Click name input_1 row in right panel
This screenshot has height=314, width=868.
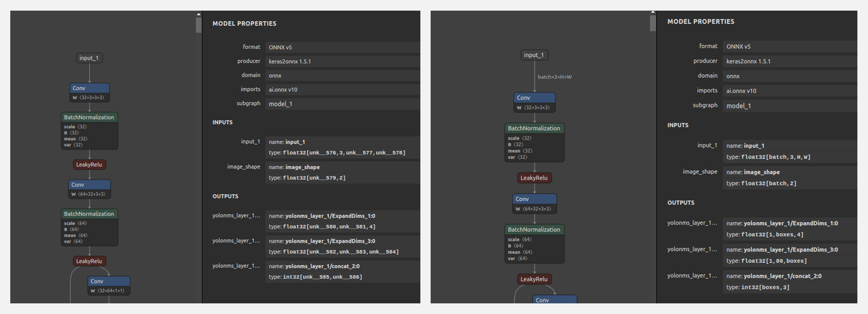tap(790, 146)
